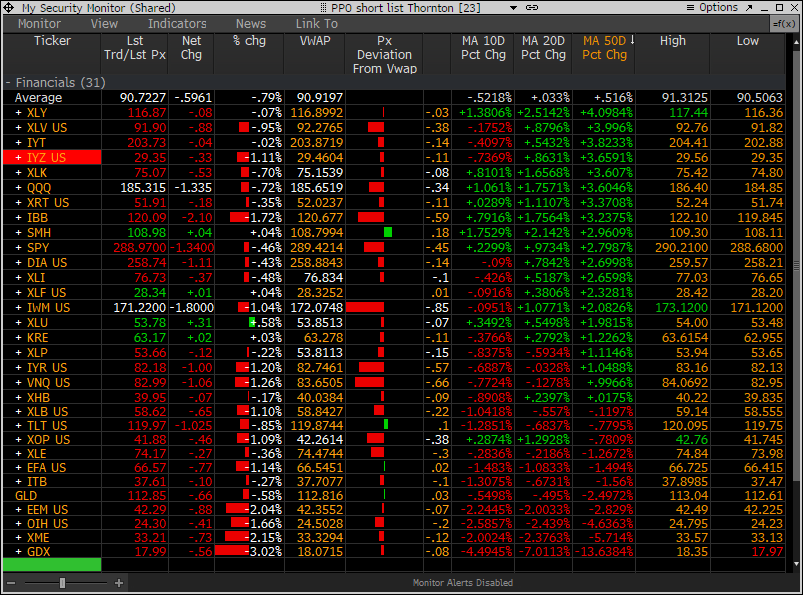The width and height of the screenshot is (803, 595).
Task: Open the View menu
Action: coord(104,24)
